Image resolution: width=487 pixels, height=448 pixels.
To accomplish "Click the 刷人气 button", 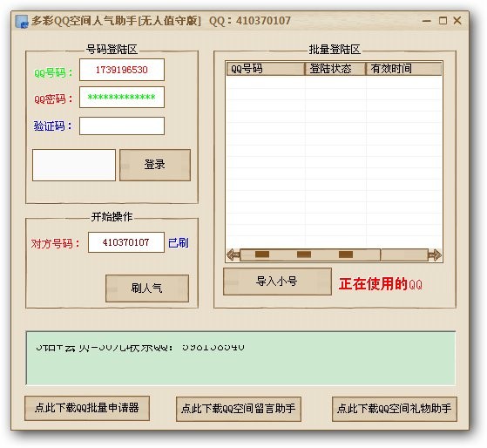I will [147, 288].
